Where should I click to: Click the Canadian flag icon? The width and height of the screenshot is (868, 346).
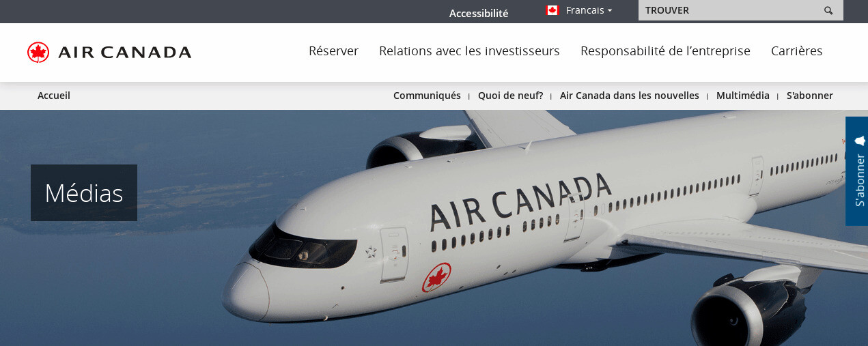coord(552,10)
